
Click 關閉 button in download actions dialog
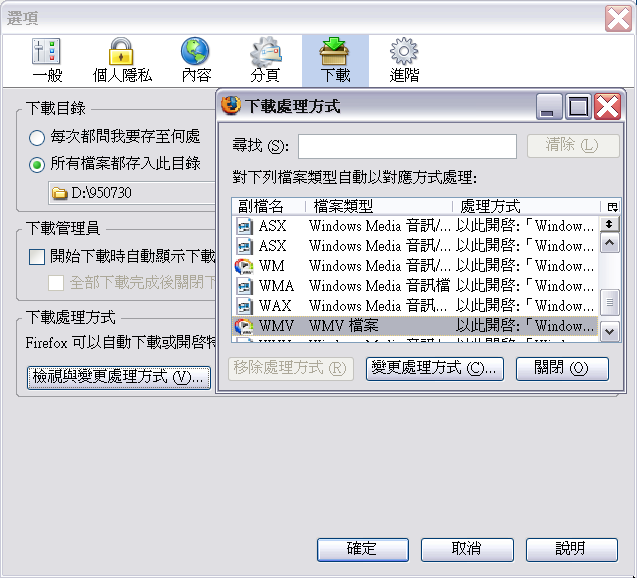click(562, 368)
